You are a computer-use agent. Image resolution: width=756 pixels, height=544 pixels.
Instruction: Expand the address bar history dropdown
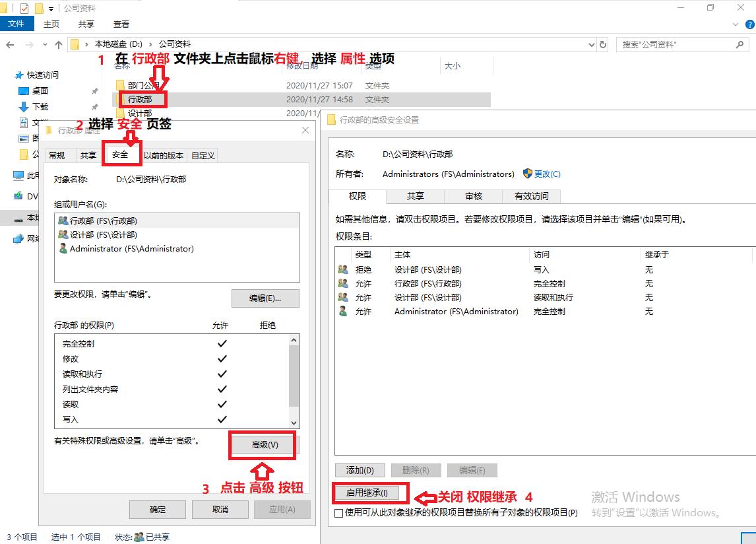coord(592,44)
